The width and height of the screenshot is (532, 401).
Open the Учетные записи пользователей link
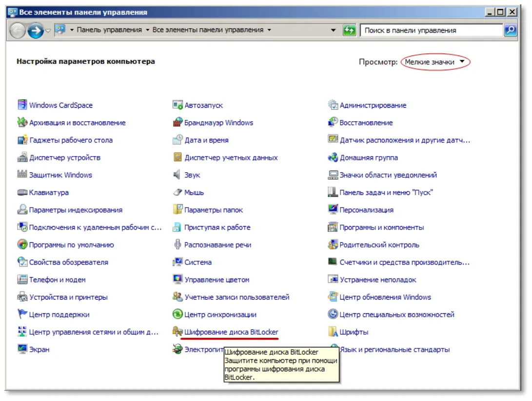tap(237, 297)
